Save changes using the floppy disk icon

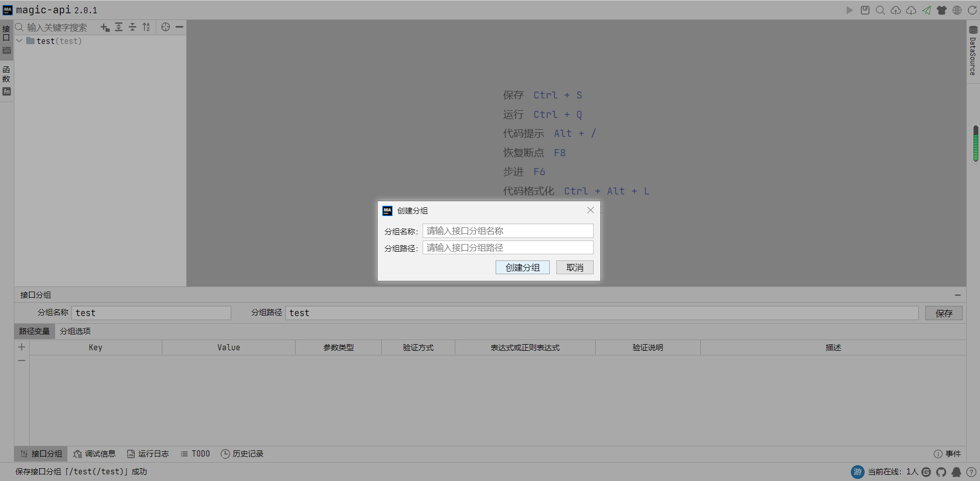pyautogui.click(x=865, y=10)
